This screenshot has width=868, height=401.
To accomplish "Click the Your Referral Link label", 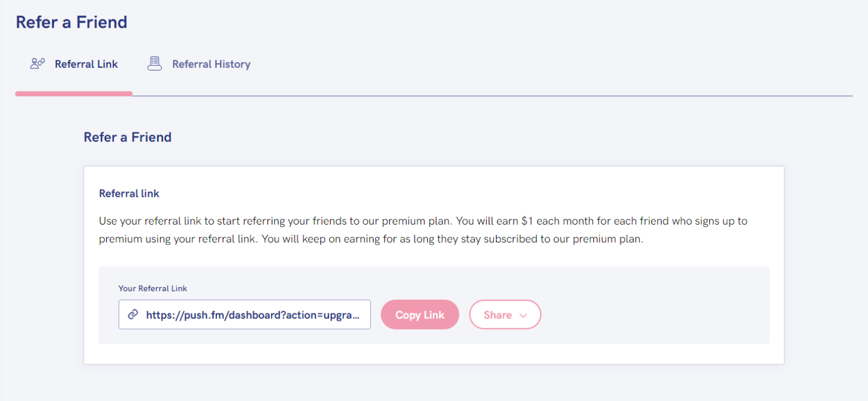I will 153,288.
